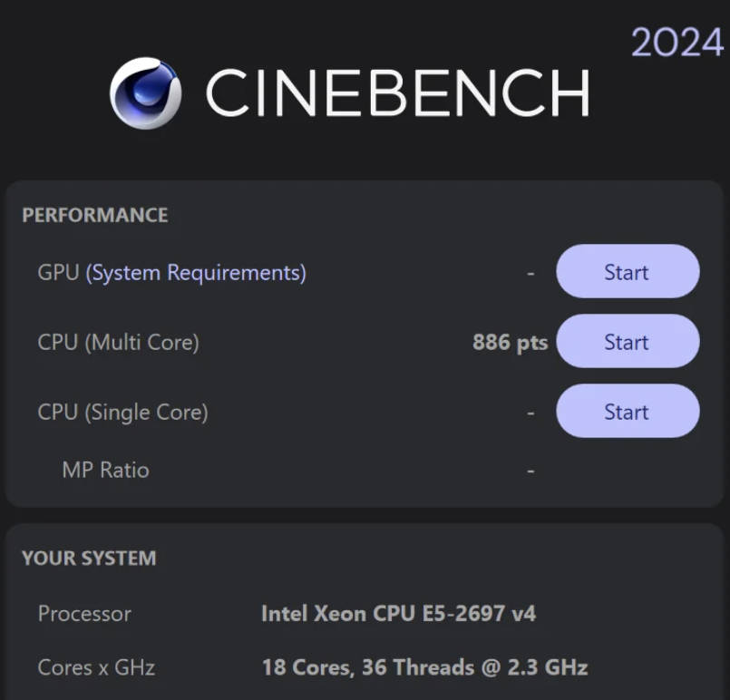Click the MP Ratio label
The width and height of the screenshot is (730, 700).
[x=105, y=470]
